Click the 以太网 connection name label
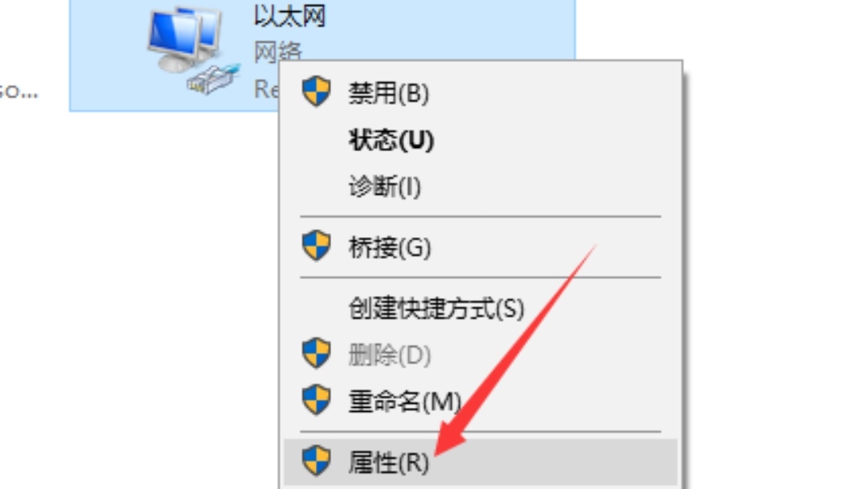 (x=289, y=15)
